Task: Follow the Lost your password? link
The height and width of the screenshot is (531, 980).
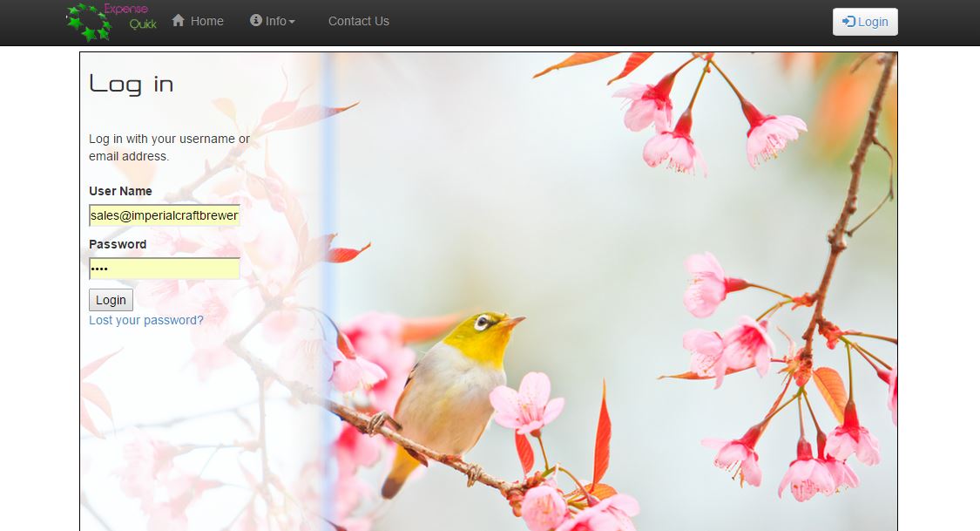Action: click(145, 320)
